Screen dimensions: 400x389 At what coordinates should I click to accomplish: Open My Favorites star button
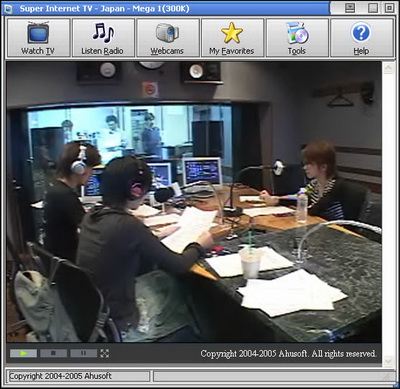[232, 38]
